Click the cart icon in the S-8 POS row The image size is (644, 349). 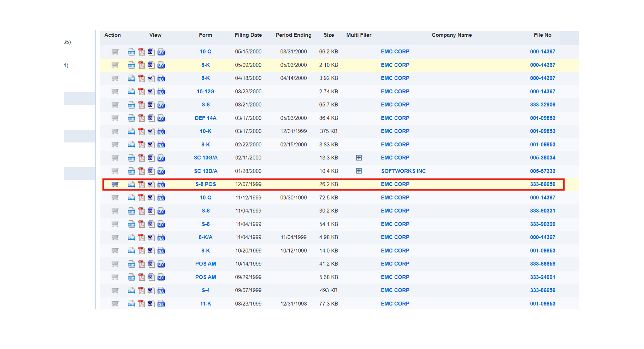[x=115, y=184]
